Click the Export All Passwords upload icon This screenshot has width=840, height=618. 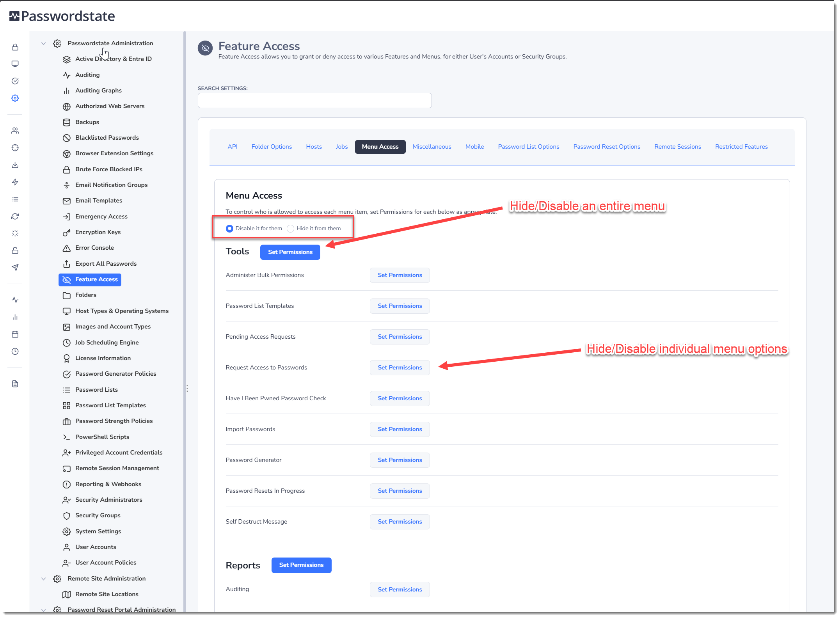coord(67,264)
